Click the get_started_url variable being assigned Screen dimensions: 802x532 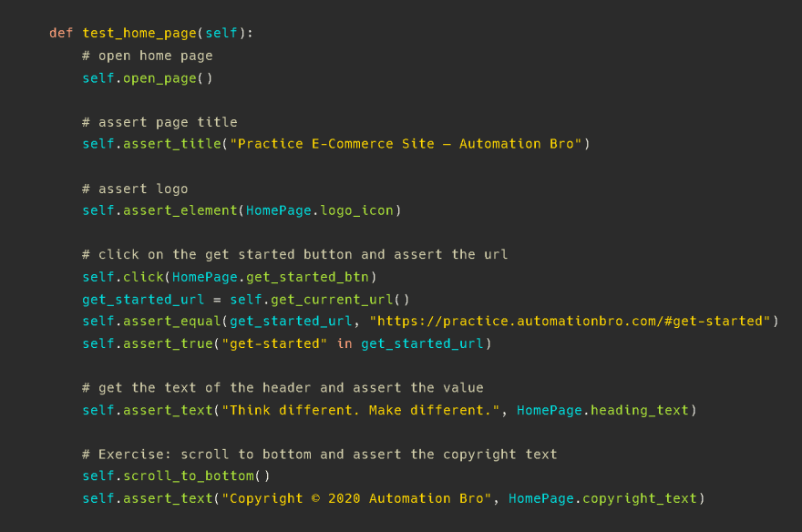click(x=143, y=300)
